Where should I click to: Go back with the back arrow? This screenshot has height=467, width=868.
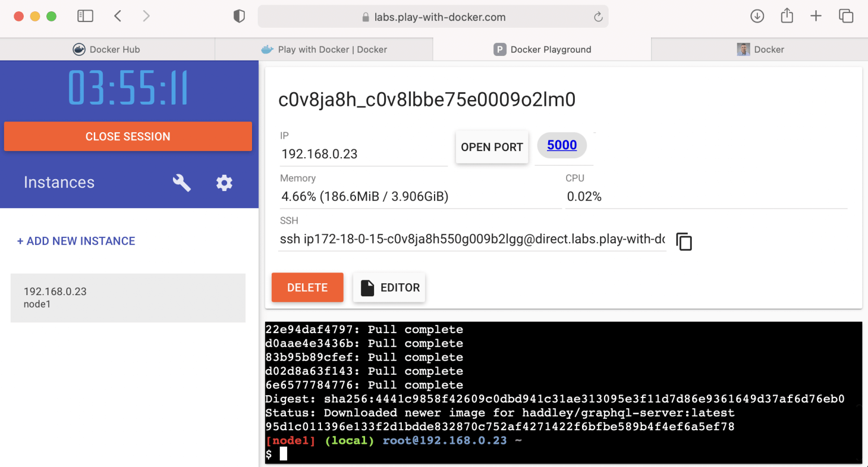118,16
